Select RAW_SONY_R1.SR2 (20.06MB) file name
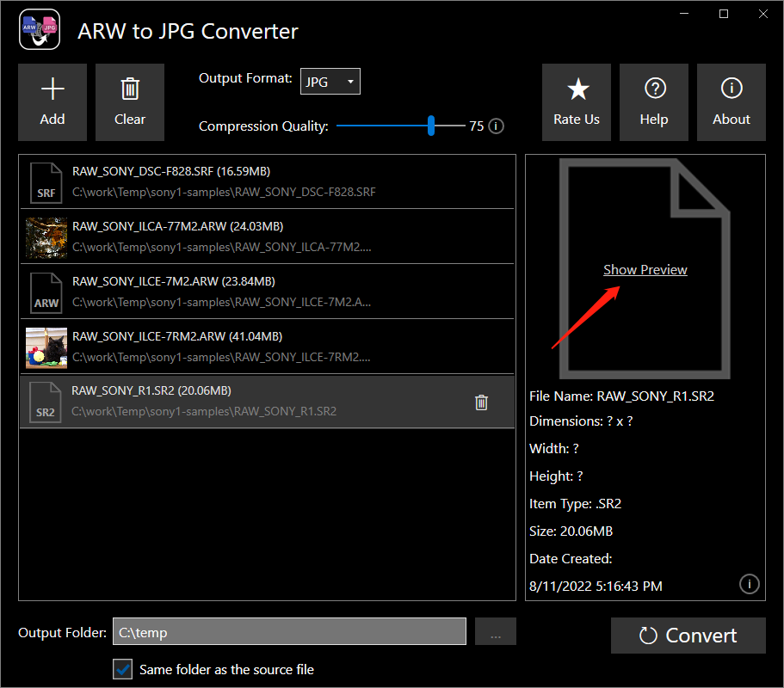Screen dimensions: 784x688 coord(151,390)
